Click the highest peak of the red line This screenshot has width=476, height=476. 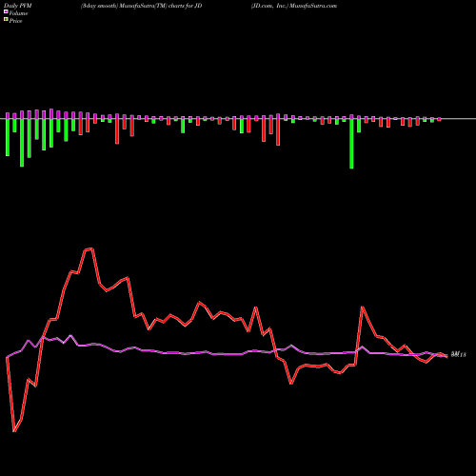coord(91,248)
